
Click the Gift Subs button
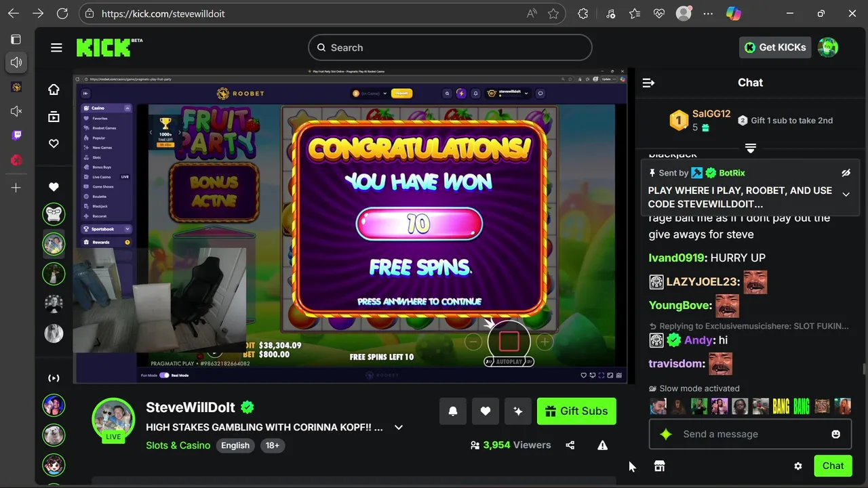[x=576, y=411]
